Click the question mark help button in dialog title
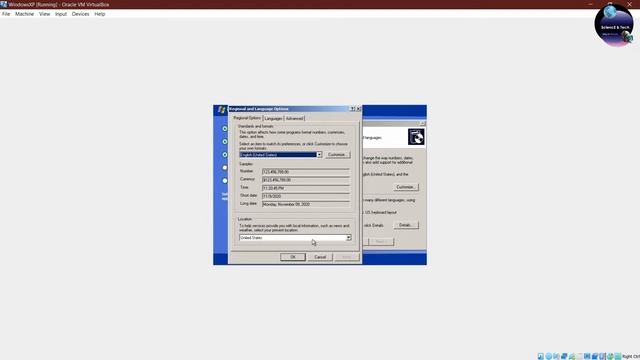Viewport: 640px width, 360px height. (353, 109)
